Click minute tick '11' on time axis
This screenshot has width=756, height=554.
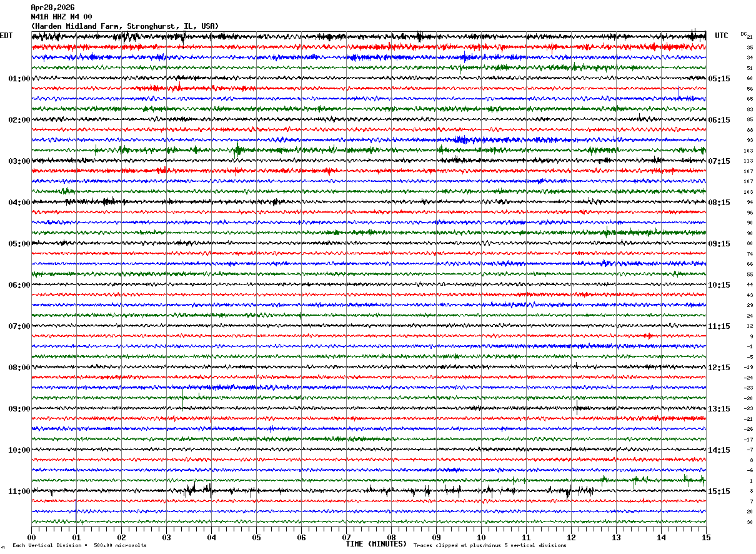526,537
